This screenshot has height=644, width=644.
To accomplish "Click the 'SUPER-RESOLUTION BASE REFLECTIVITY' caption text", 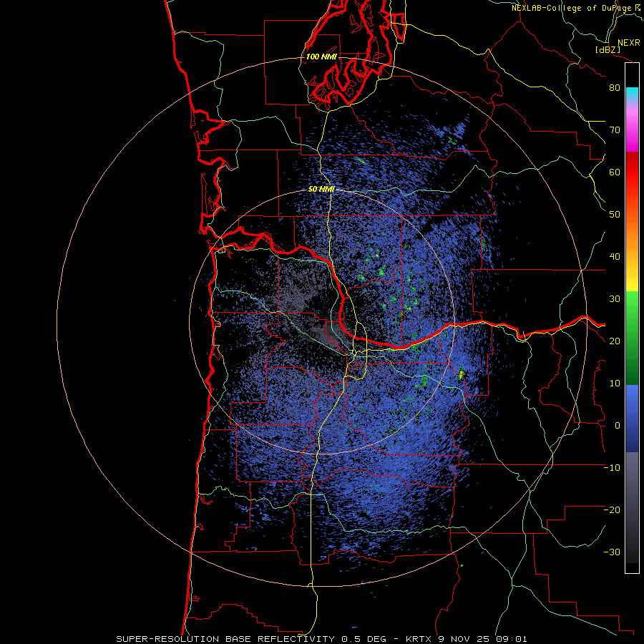I will (225, 639).
